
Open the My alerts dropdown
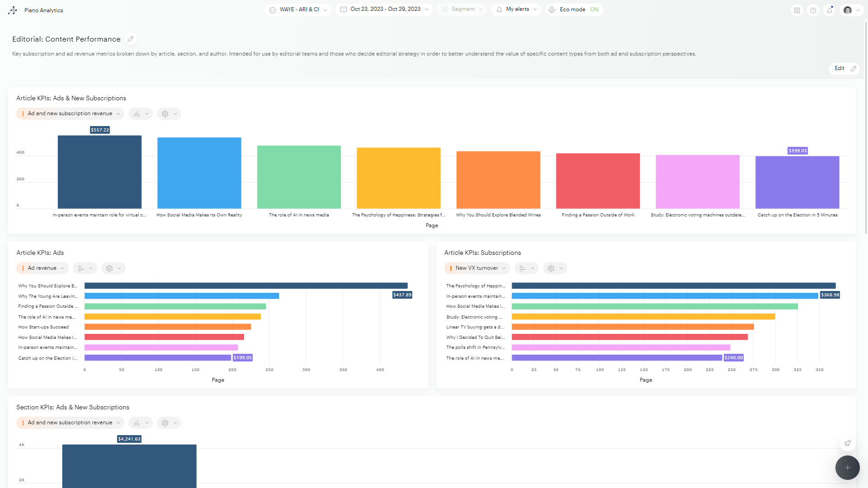pyautogui.click(x=516, y=9)
